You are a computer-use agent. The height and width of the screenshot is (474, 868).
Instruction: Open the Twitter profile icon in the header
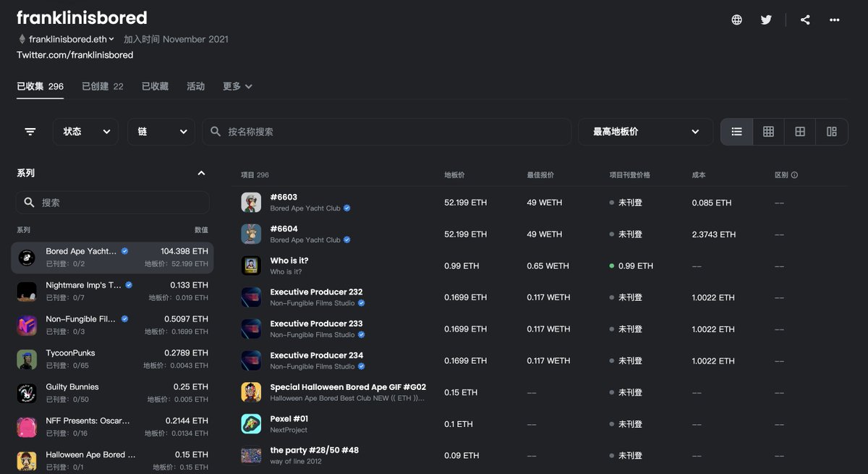[x=766, y=20]
